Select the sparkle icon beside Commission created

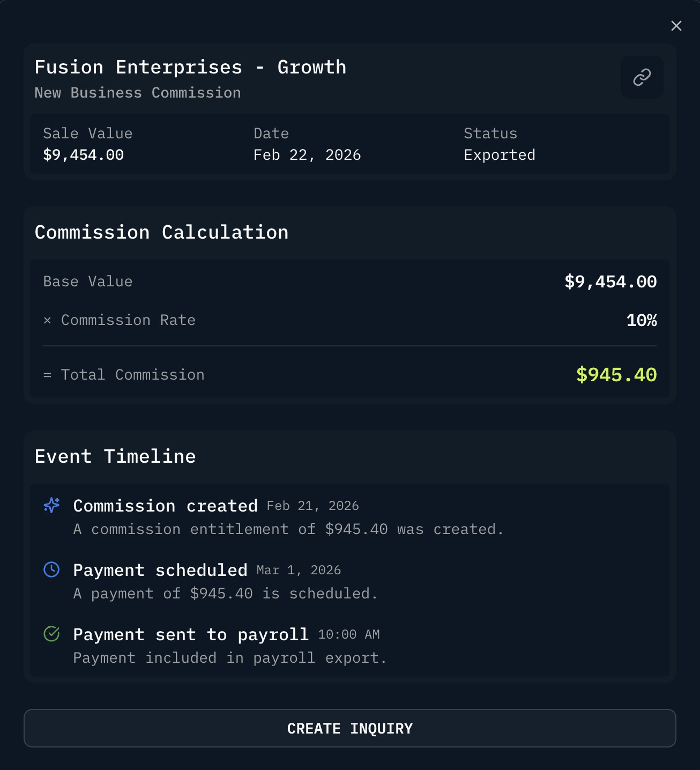[51, 505]
